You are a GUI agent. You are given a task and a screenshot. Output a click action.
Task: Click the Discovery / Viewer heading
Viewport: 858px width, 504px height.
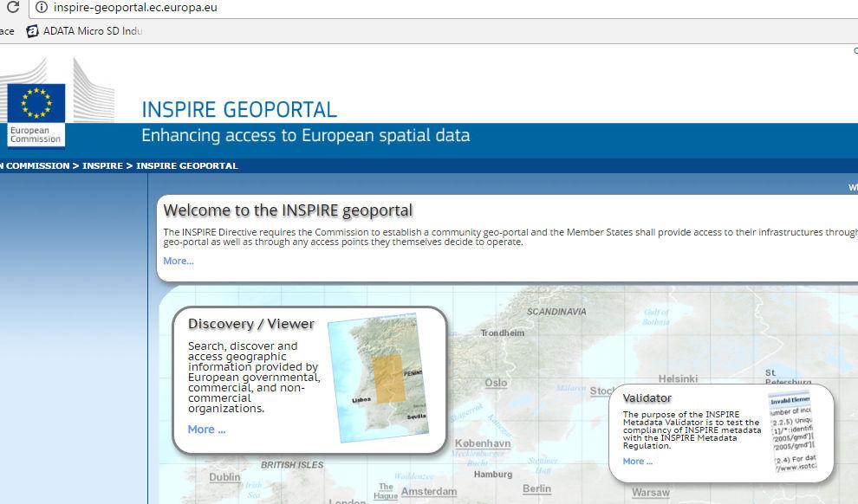(251, 324)
